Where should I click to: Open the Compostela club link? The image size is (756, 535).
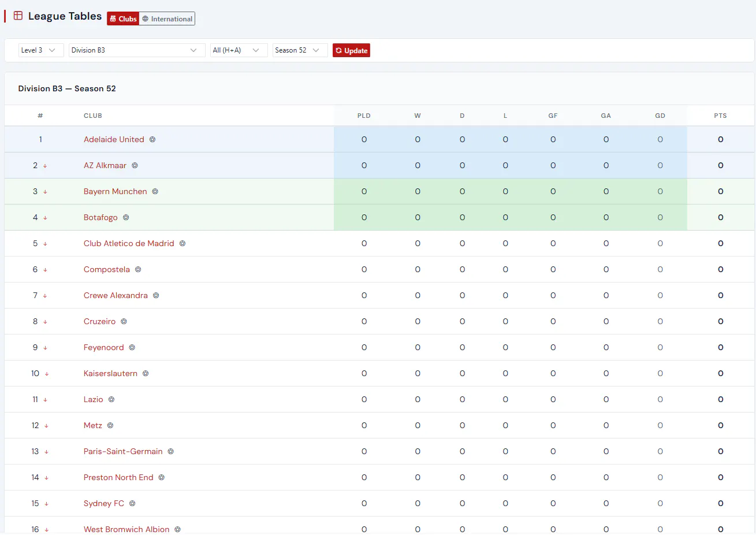(107, 269)
